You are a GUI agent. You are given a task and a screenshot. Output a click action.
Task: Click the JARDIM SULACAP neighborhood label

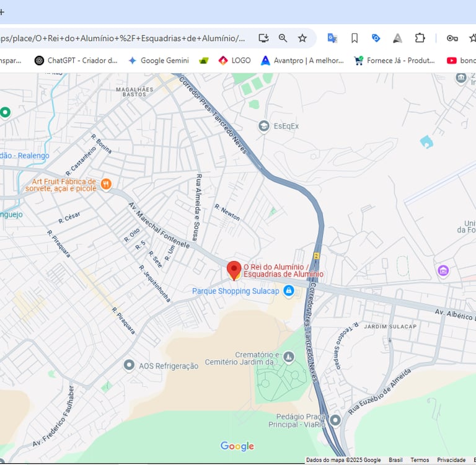(390, 327)
